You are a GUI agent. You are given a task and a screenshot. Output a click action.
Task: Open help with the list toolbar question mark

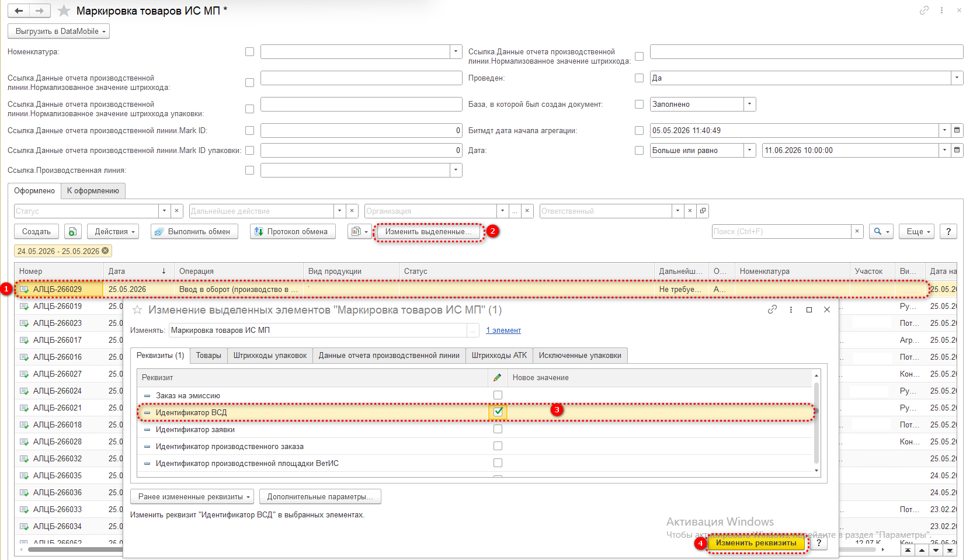948,232
